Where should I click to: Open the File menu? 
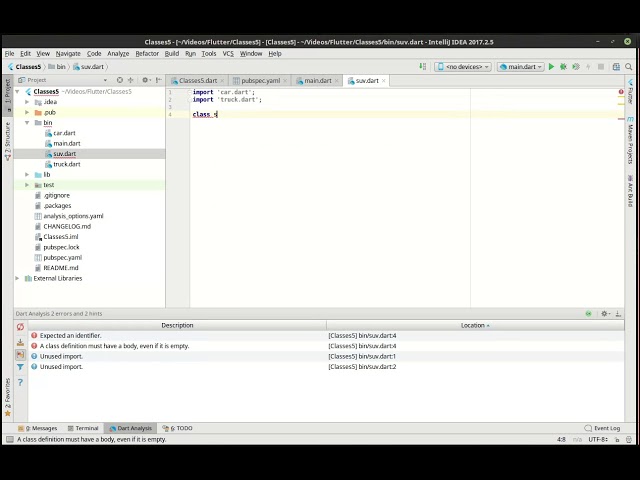[9, 53]
